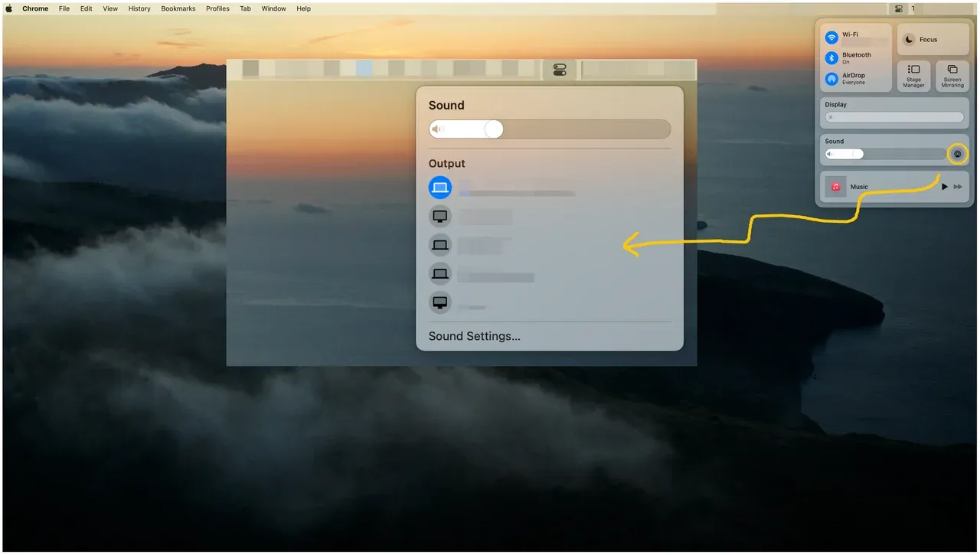Play music in Control Center
The height and width of the screenshot is (555, 980).
point(944,187)
